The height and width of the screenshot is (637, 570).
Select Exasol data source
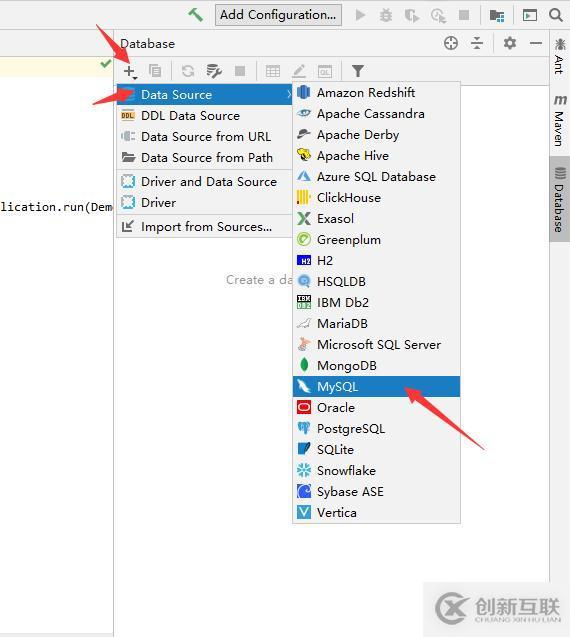[x=376, y=219]
